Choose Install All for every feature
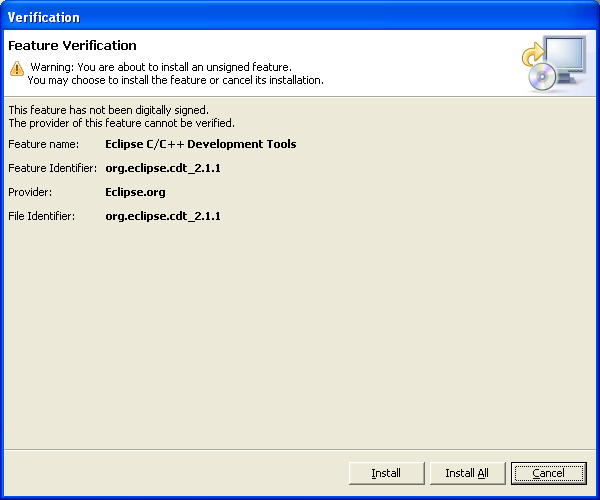 coord(467,473)
